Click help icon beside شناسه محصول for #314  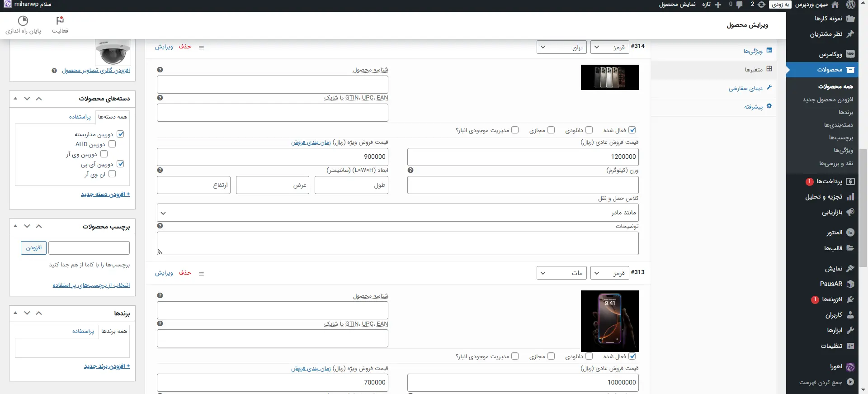click(x=160, y=70)
